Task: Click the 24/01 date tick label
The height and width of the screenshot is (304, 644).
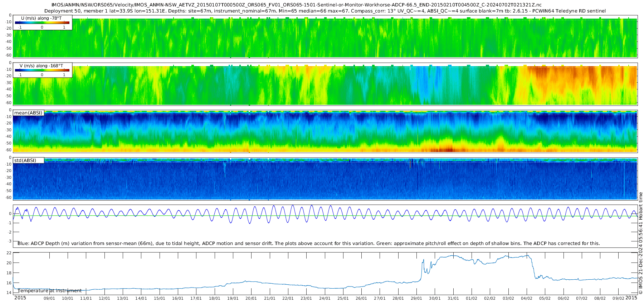Action: pyautogui.click(x=325, y=299)
